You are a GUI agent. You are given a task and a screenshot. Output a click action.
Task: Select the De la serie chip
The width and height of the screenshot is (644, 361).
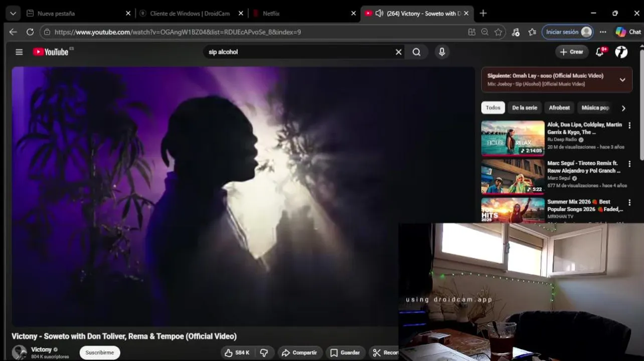525,108
